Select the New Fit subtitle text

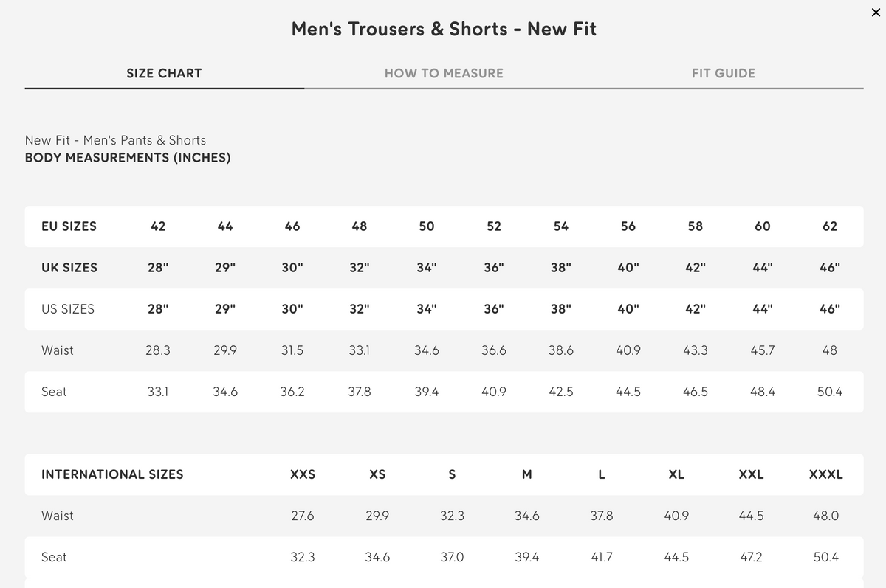[x=115, y=139]
